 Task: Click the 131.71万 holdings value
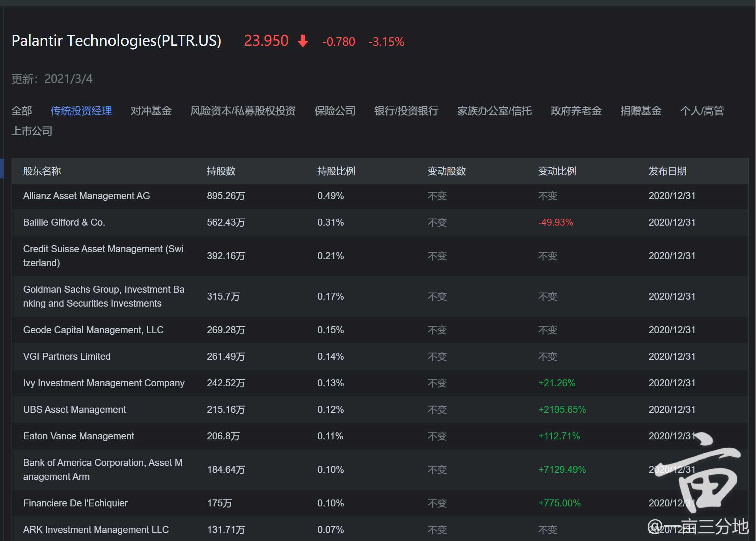coord(226,530)
